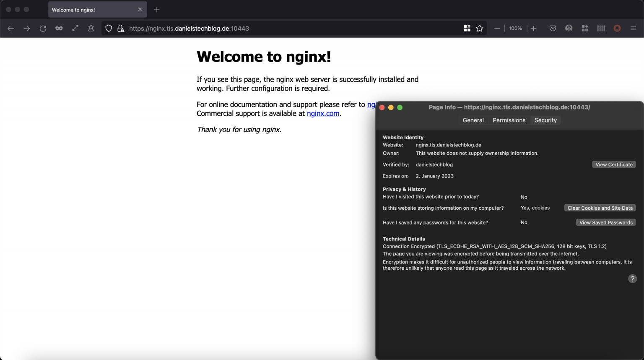Click View Certificate button
The height and width of the screenshot is (360, 644).
tap(614, 164)
